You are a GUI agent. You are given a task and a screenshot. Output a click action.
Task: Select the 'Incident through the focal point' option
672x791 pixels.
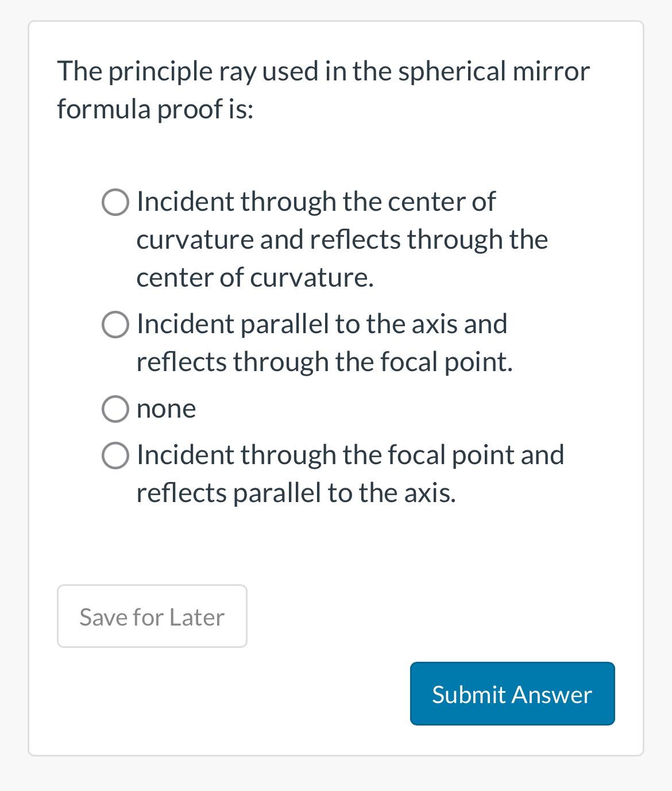tap(115, 456)
